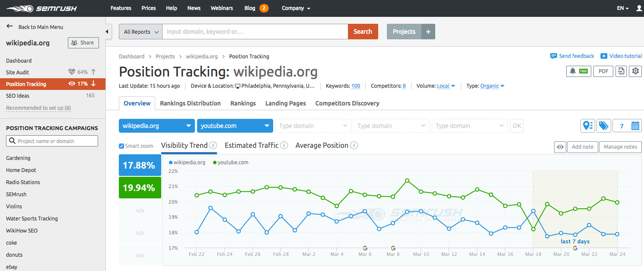Image resolution: width=644 pixels, height=271 pixels.
Task: Open the Landing Pages tab
Action: (285, 103)
